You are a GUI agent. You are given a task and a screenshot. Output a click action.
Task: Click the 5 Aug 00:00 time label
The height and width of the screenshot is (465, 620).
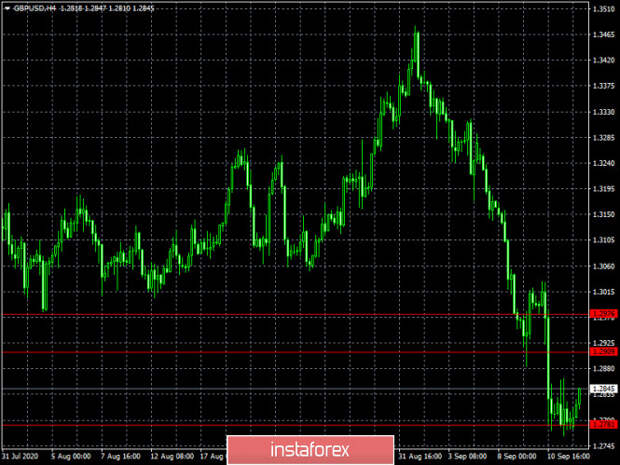tap(71, 456)
